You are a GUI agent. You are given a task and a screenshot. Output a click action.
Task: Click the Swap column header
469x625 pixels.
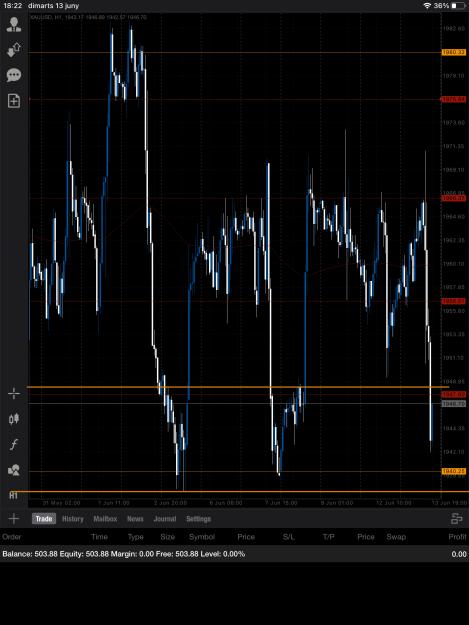pyautogui.click(x=396, y=537)
